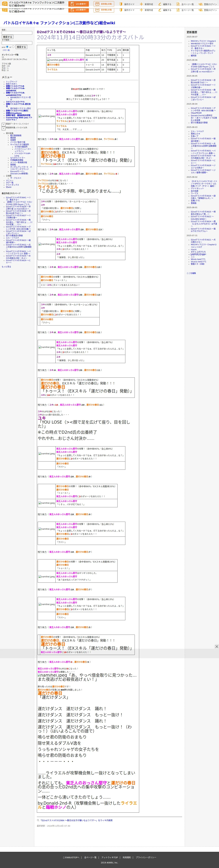Click the 2024年11月14日00時33分のカオスバトル heading
The width and height of the screenshot is (219, 868).
[x=91, y=37]
